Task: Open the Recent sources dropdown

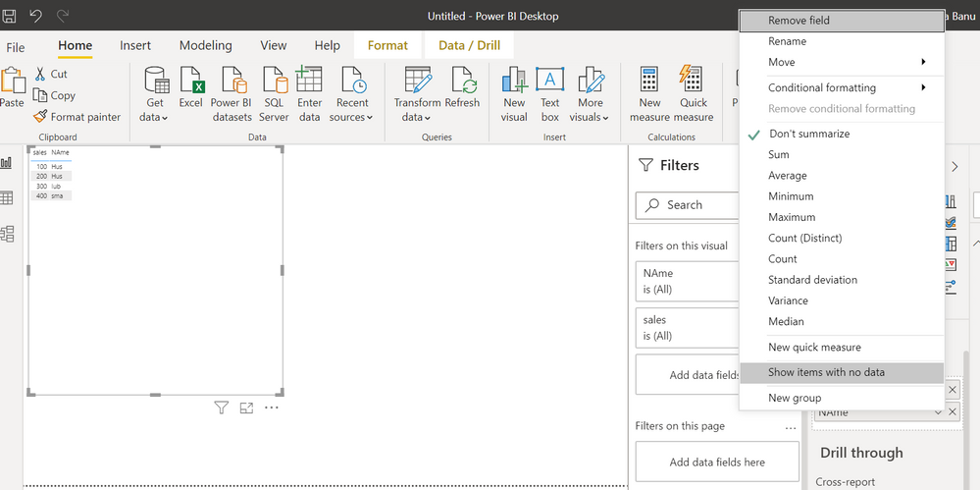Action: click(x=351, y=94)
